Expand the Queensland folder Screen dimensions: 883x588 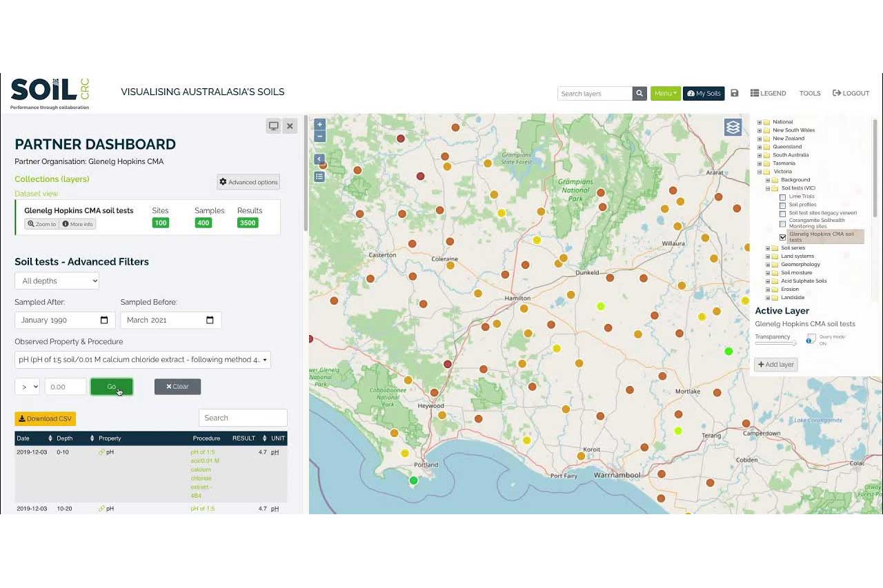[x=760, y=147]
